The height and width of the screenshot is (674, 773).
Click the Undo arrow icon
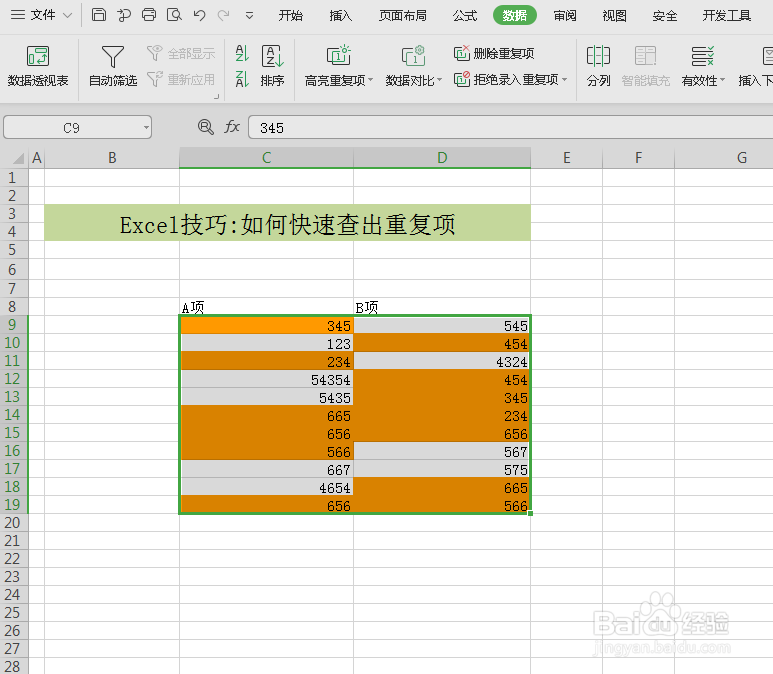(199, 15)
